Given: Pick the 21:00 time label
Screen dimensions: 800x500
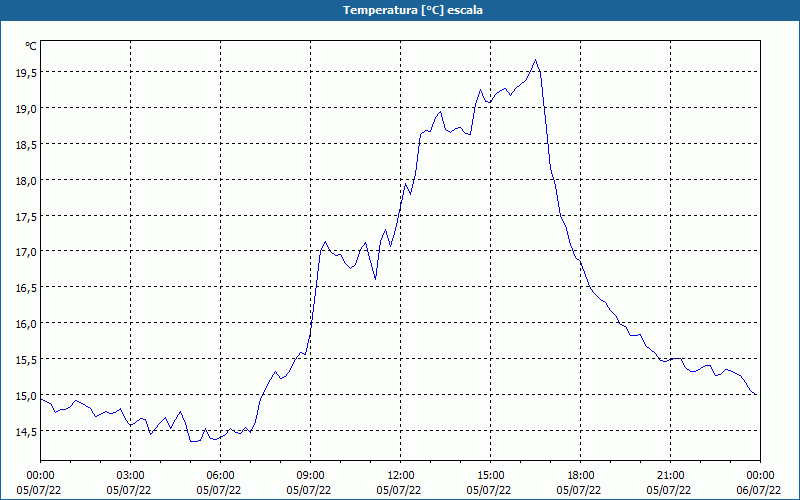Looking at the screenshot, I should click(670, 476).
